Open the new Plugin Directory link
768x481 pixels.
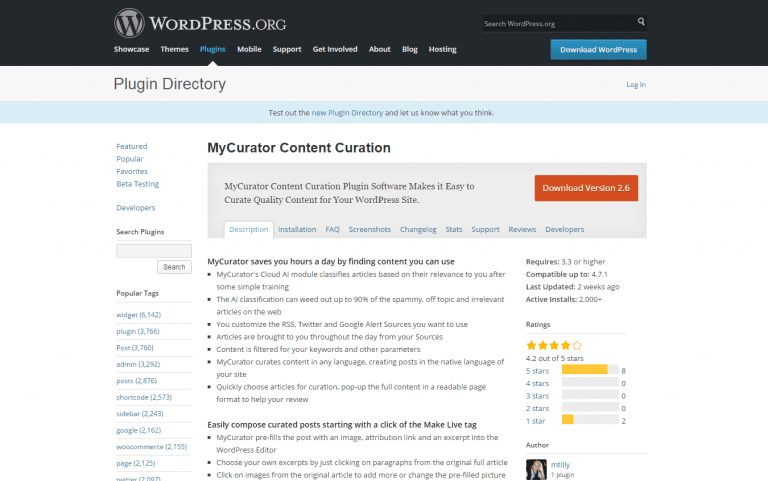coord(356,113)
